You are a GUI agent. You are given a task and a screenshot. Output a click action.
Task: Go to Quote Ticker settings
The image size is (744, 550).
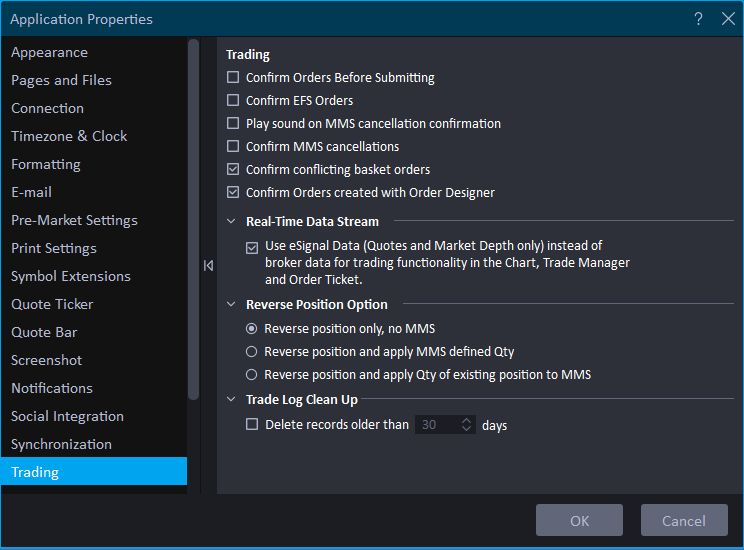(x=53, y=304)
